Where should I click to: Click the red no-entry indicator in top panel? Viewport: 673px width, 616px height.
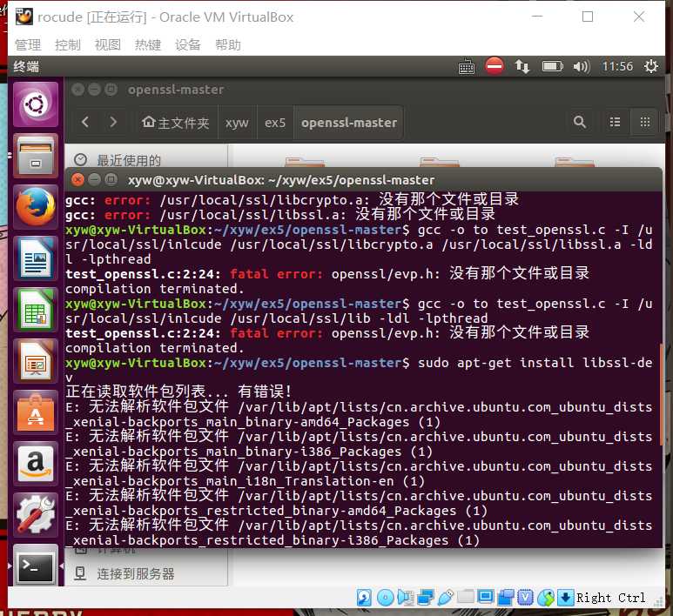(x=494, y=66)
